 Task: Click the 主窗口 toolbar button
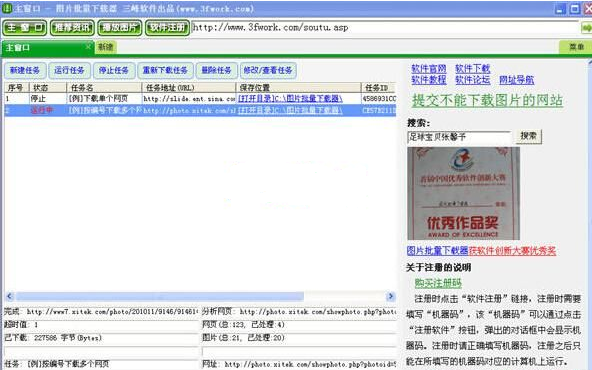pos(25,28)
